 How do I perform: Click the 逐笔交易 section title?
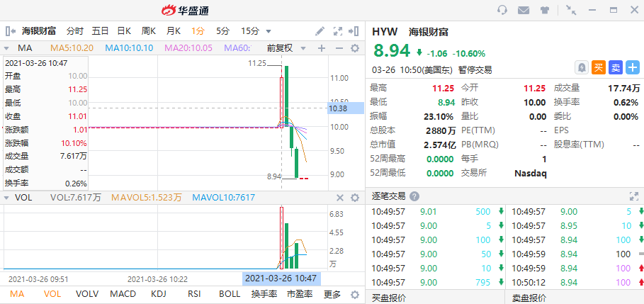pos(388,196)
